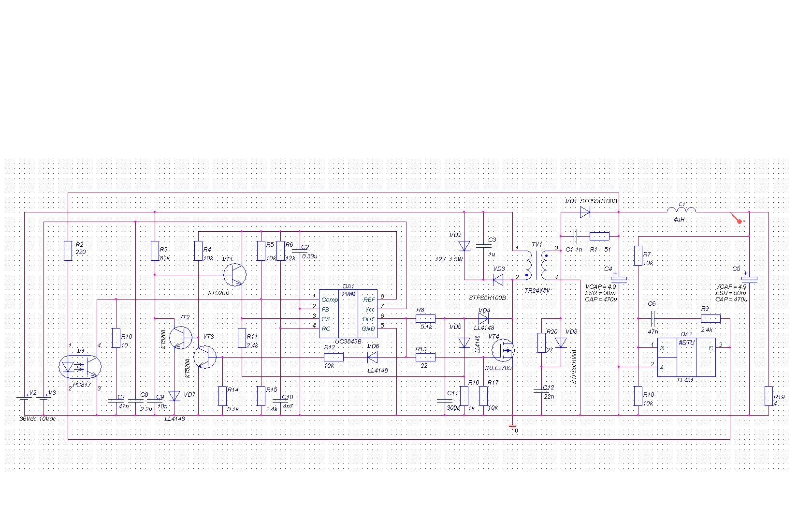
Task: Click the R1 resistor symbol
Action: click(599, 236)
